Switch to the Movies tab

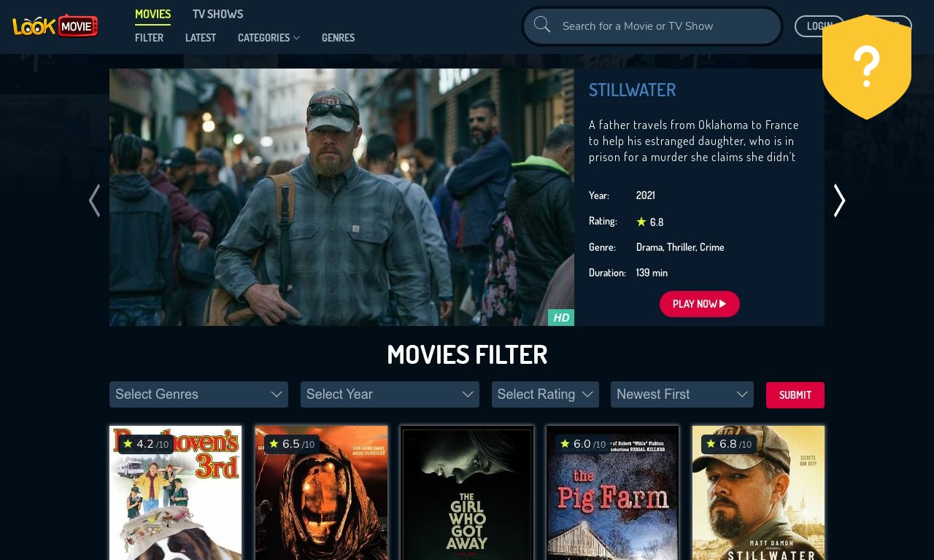coord(153,14)
